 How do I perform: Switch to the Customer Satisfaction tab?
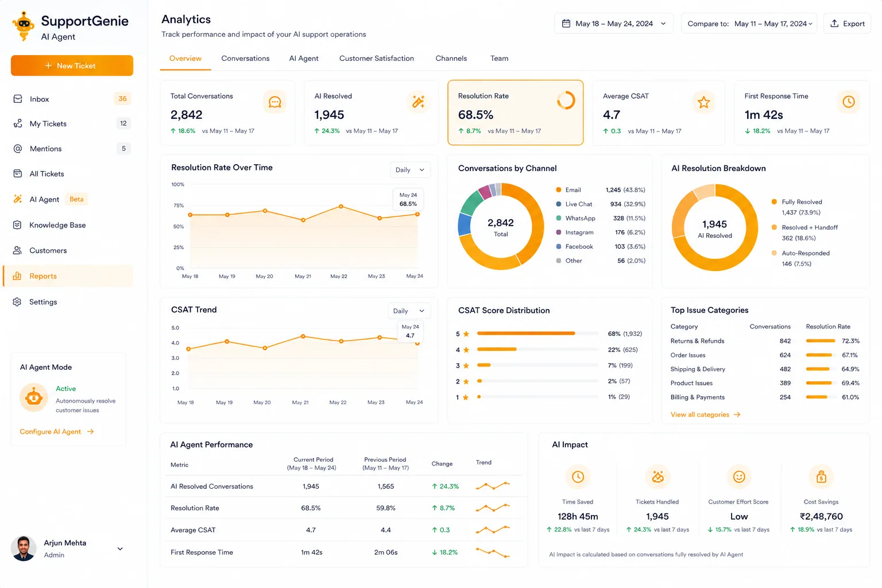377,59
